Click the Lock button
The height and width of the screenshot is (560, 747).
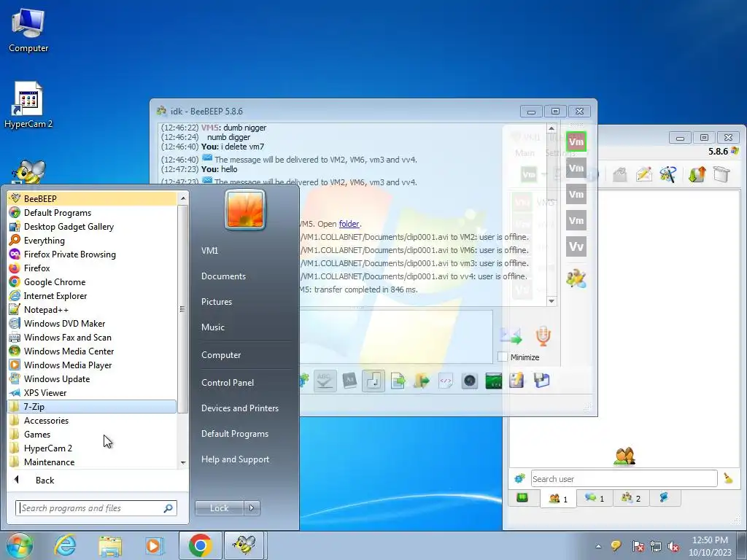(219, 508)
